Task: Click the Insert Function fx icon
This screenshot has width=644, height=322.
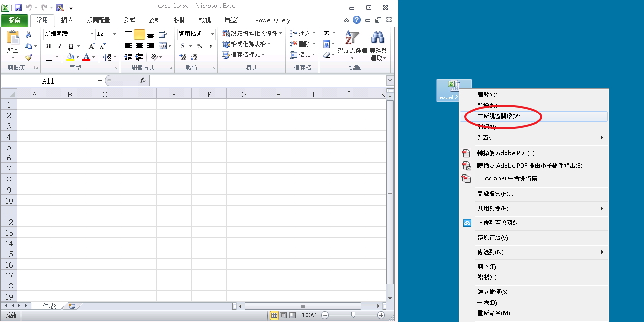Action: tap(143, 80)
